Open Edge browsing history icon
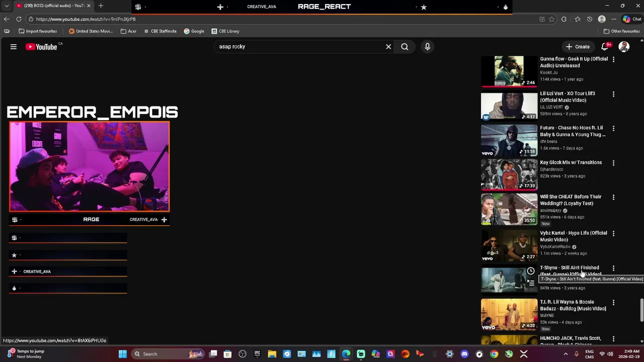Screen dimensions: 644x362 pos(589,19)
